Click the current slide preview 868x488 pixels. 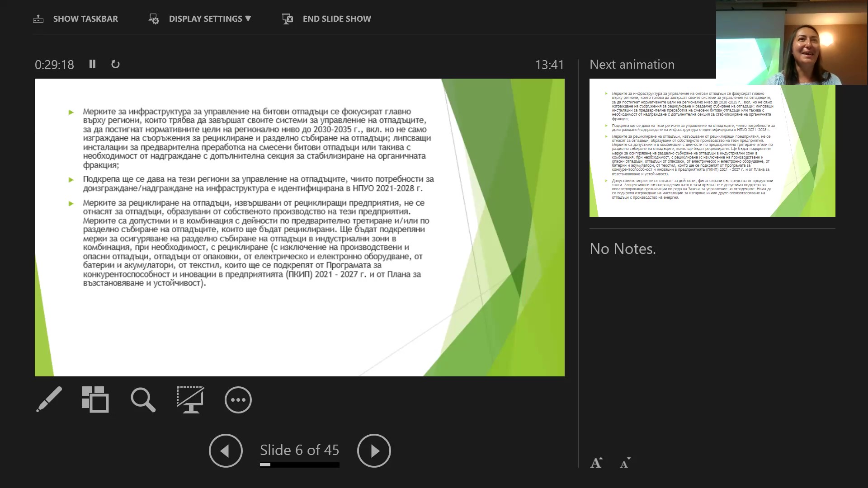tap(299, 227)
